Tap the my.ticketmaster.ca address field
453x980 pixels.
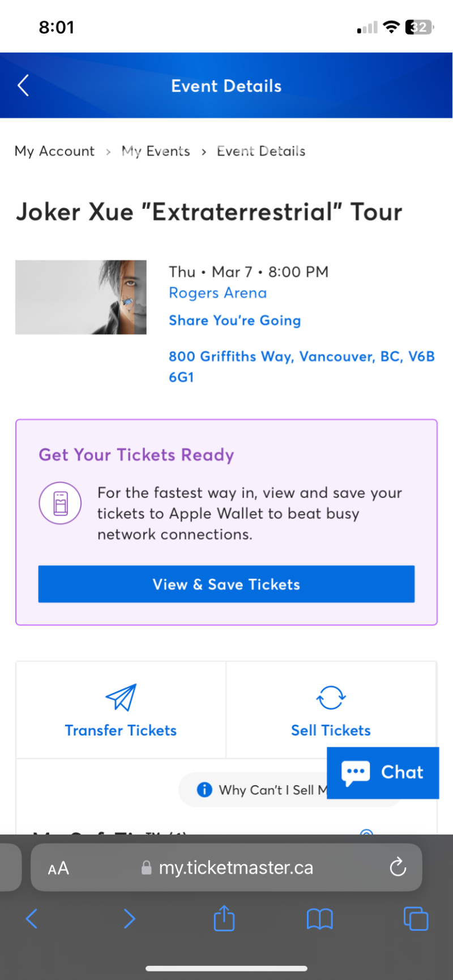click(236, 867)
